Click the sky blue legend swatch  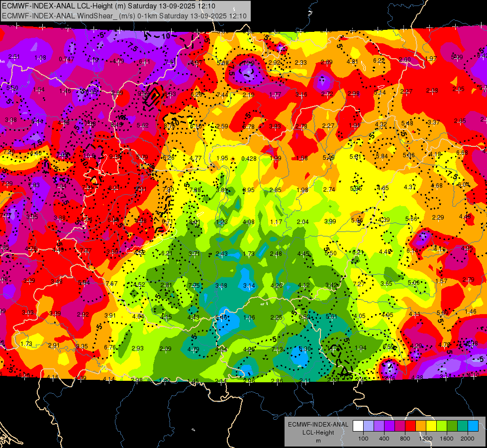pyautogui.click(x=473, y=426)
